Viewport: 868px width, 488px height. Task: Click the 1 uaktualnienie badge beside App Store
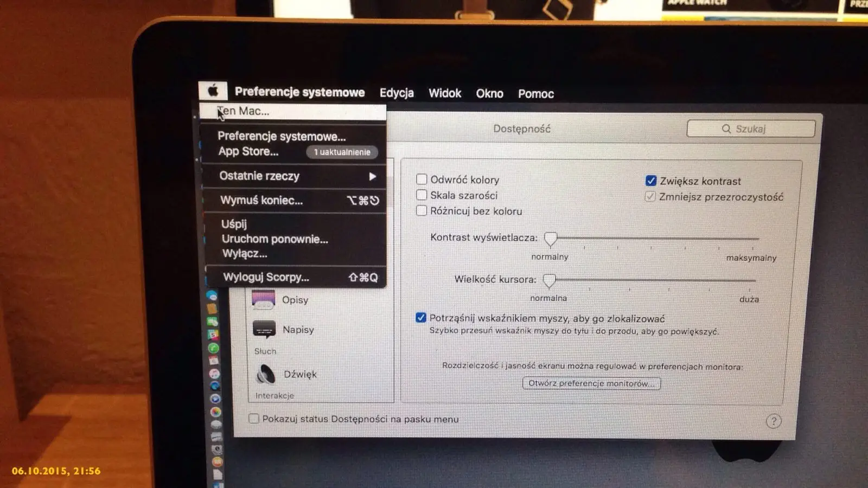click(x=342, y=152)
